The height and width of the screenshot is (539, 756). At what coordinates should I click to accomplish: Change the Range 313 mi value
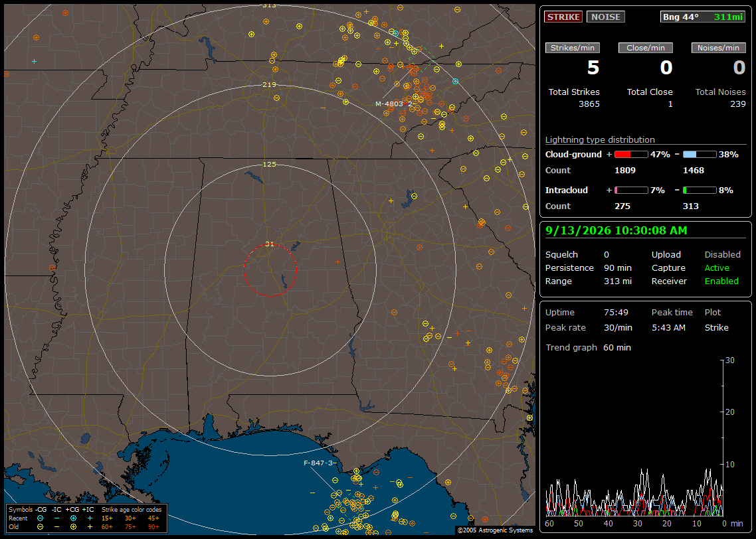tap(618, 281)
